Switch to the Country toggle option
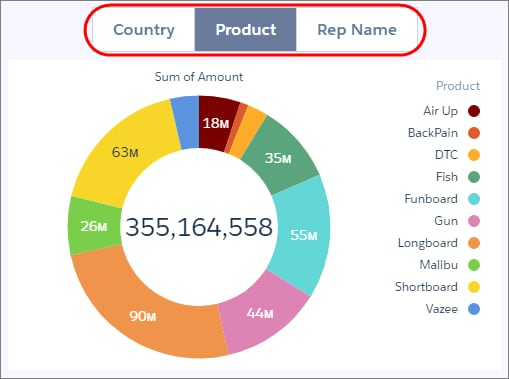509x379 pixels. [x=144, y=30]
